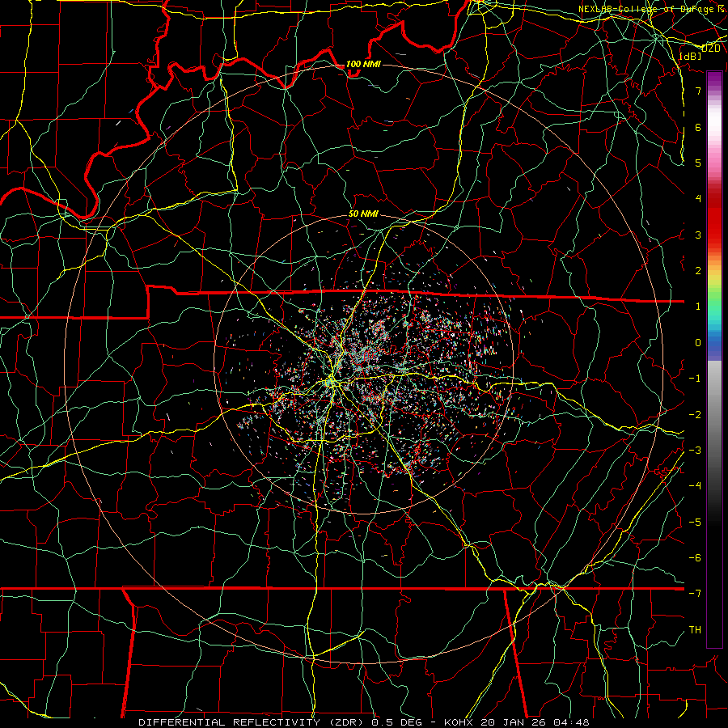Click the ZDR dB color scale bar
This screenshot has width=728, height=728.
tap(714, 359)
